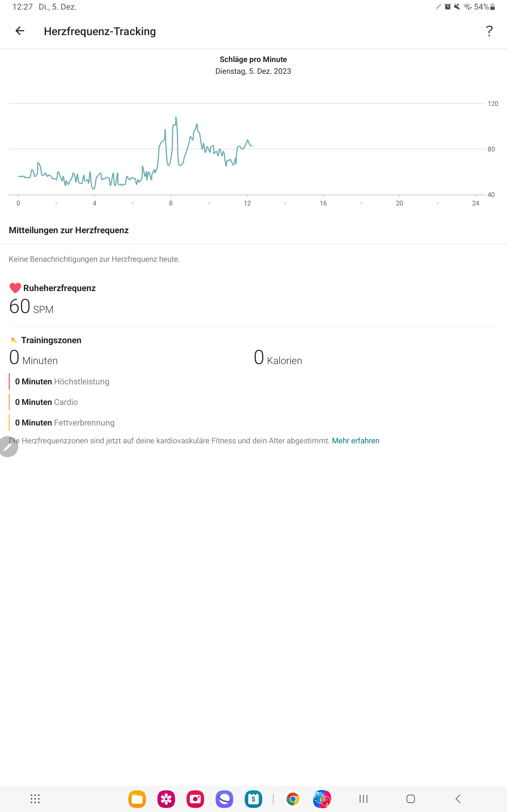The height and width of the screenshot is (812, 507).
Task: Launch the red Camera app
Action: tap(195, 799)
